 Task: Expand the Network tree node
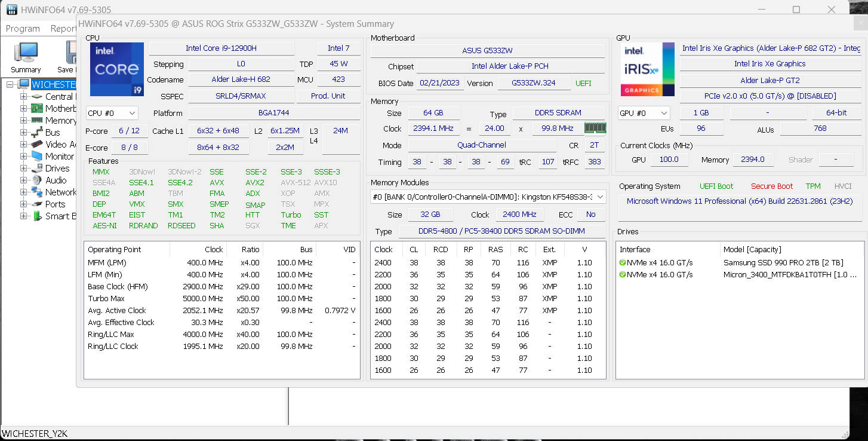[23, 192]
